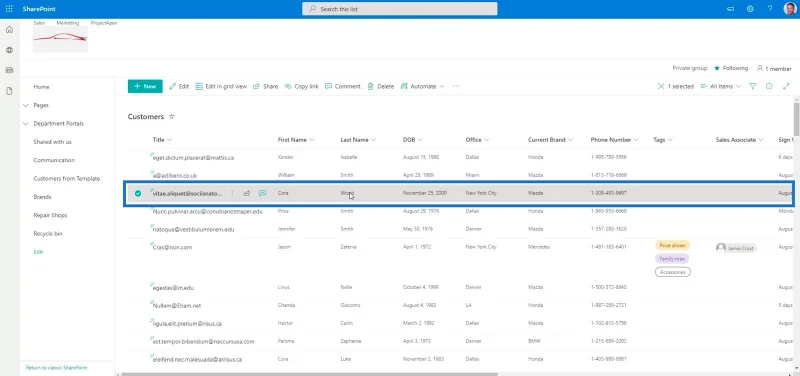Open the Phone Number column header menu
800x376 pixels.
(615, 139)
